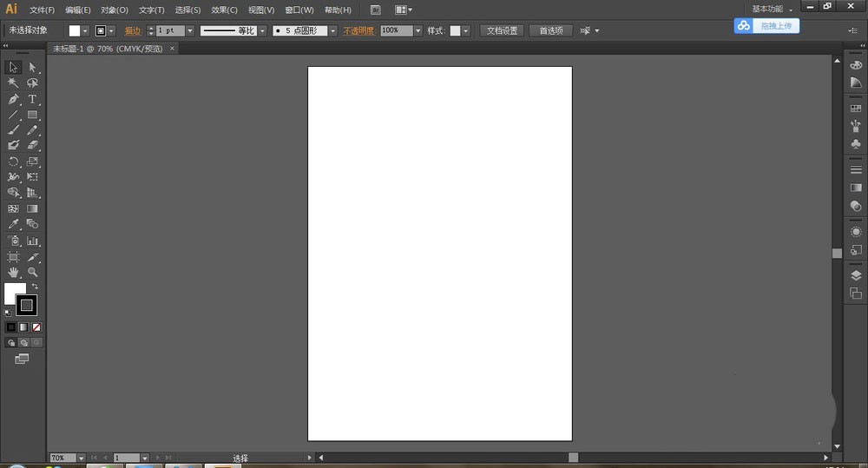Open the 效果(C) menu
This screenshot has width=868, height=468.
point(224,10)
